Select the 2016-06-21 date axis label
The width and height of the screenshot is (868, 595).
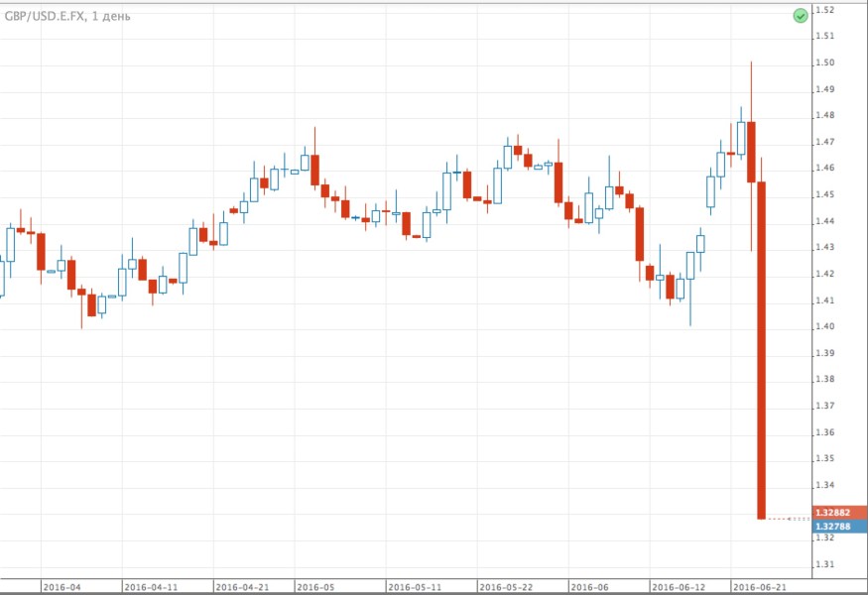pyautogui.click(x=760, y=586)
